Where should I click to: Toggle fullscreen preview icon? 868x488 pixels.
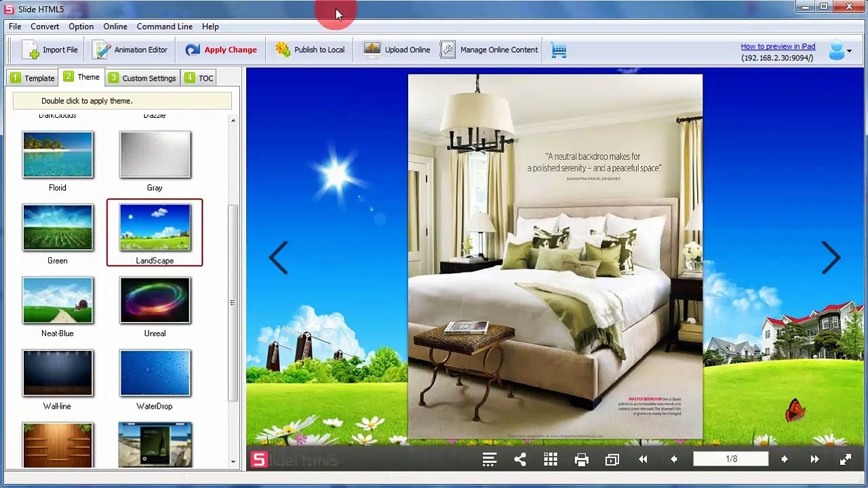click(x=846, y=460)
